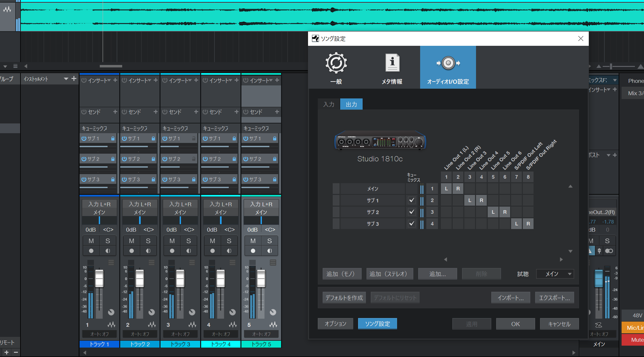This screenshot has height=357, width=644.
Task: Select the ソング設定 section button
Action: (377, 324)
